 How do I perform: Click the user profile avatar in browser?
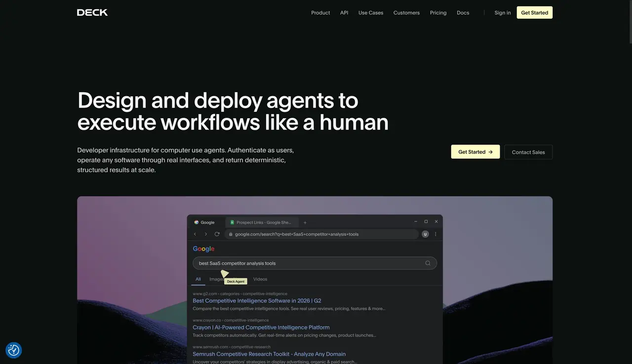tap(425, 234)
